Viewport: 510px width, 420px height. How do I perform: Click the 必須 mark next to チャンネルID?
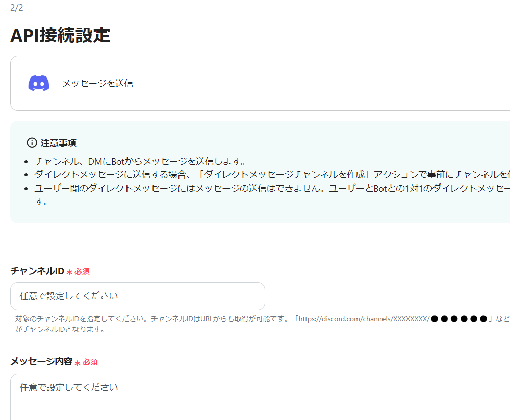point(82,272)
